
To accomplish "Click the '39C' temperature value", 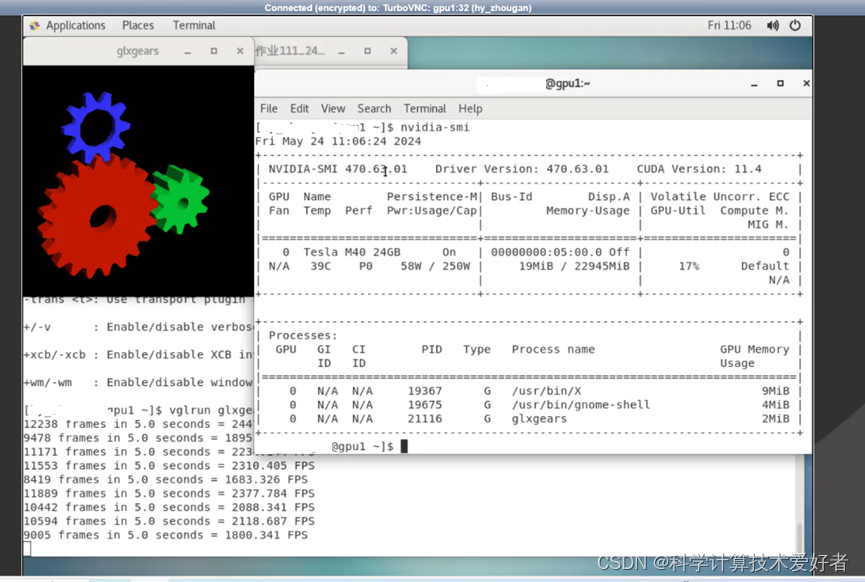I will (321, 266).
